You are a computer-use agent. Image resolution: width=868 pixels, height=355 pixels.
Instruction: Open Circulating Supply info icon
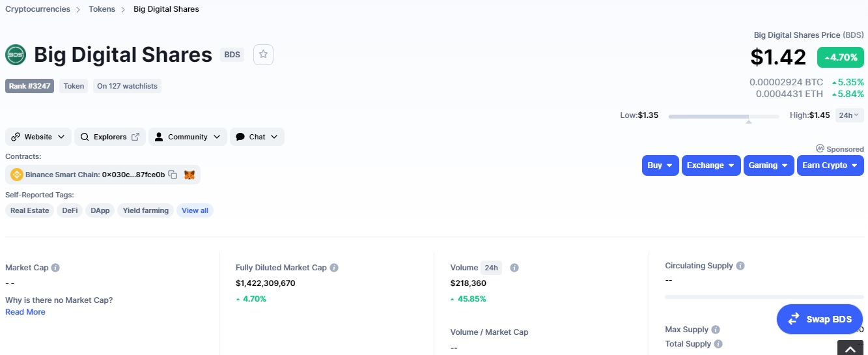pos(740,266)
